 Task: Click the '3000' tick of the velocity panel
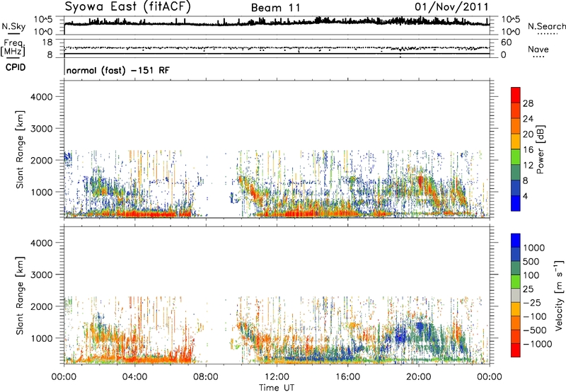[41, 275]
